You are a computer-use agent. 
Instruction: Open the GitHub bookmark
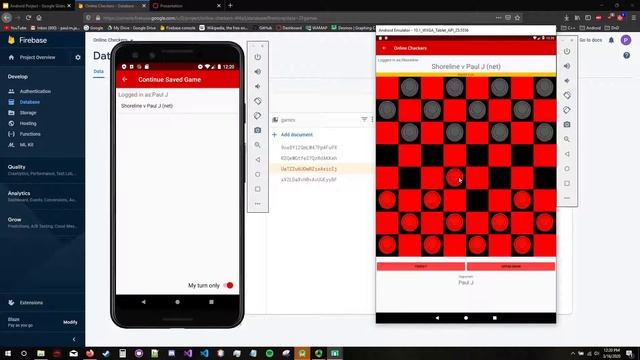(261, 28)
